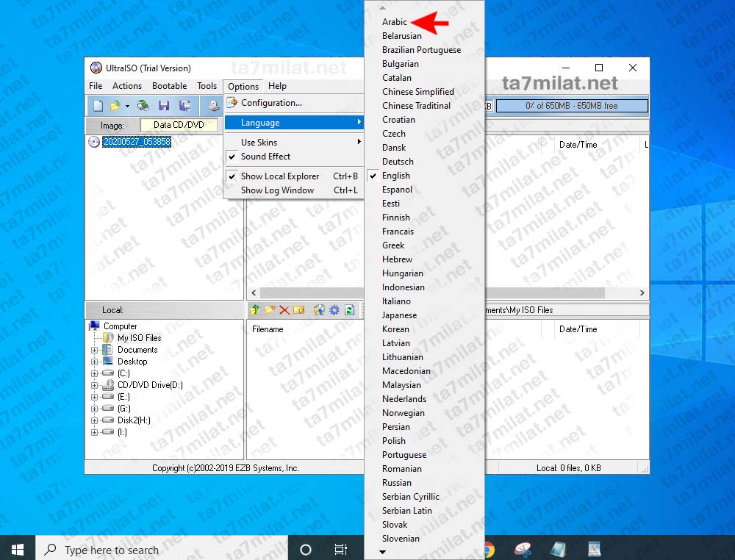Click the local Up folder icon
Screen dimensions: 735x560
[255, 309]
